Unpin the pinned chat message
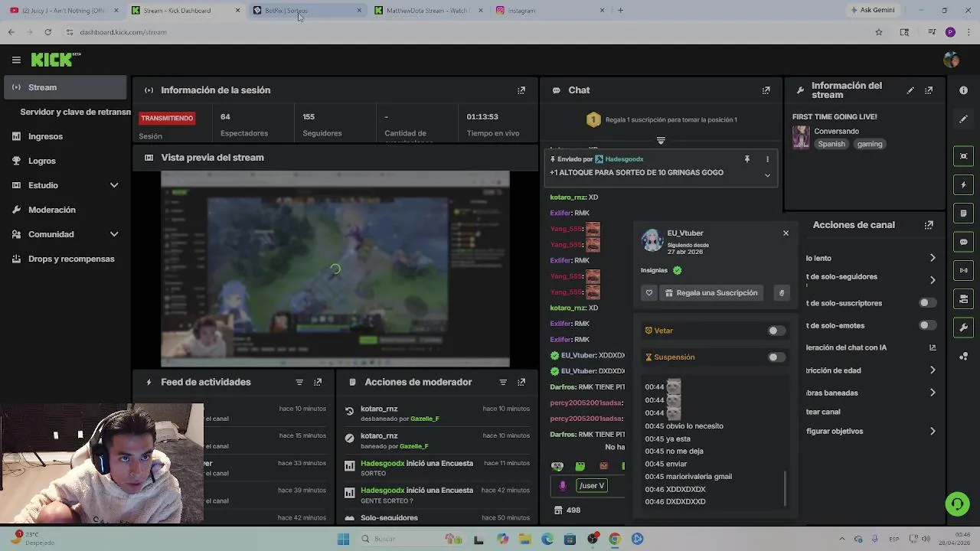Screen dimensions: 980x551 [x=746, y=159]
